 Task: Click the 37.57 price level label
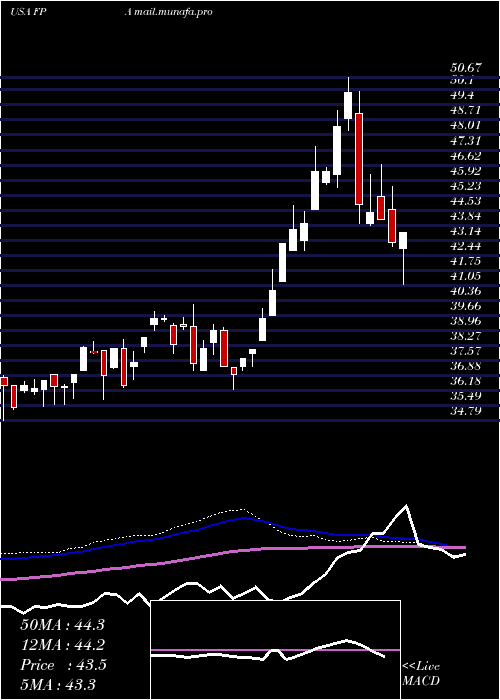point(466,351)
